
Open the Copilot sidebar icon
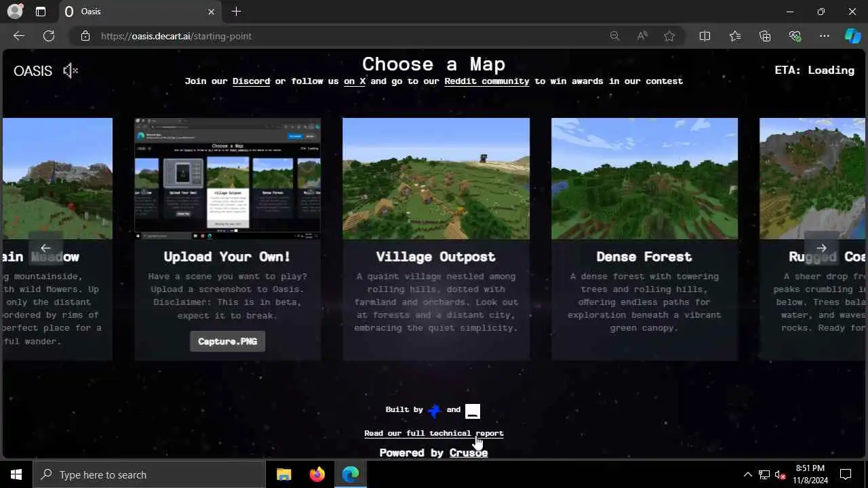tap(852, 36)
